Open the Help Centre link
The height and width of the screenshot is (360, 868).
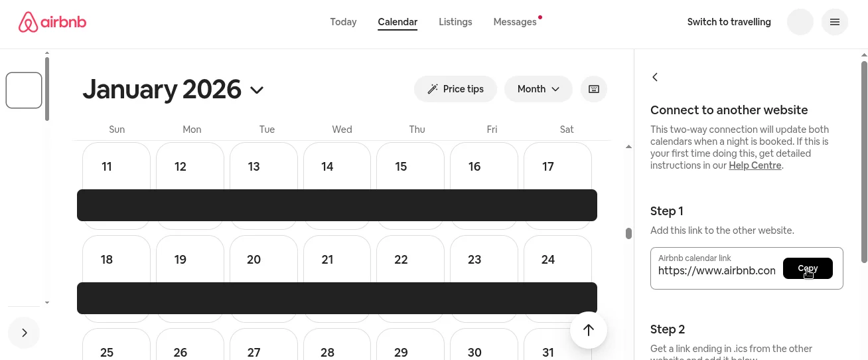coord(755,165)
